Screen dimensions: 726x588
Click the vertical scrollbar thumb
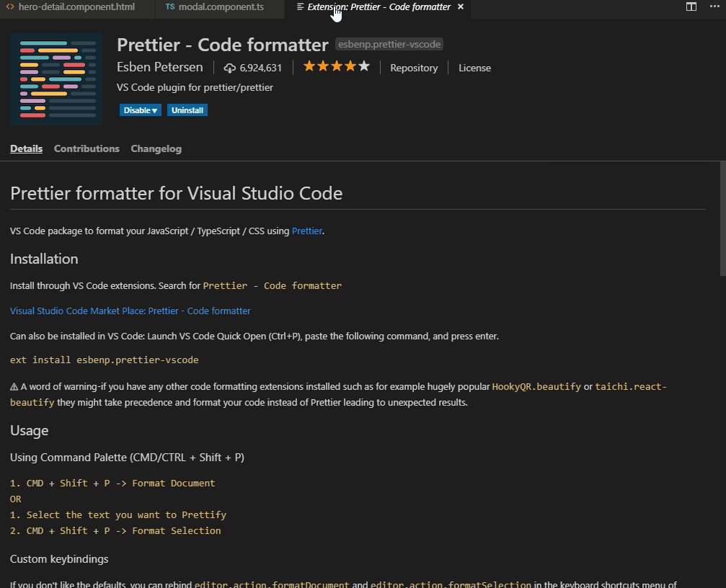click(723, 218)
